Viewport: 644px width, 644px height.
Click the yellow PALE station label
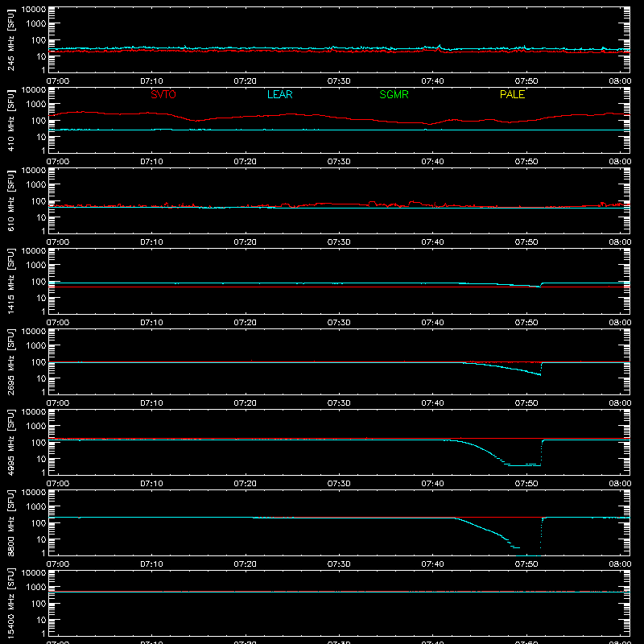[512, 94]
